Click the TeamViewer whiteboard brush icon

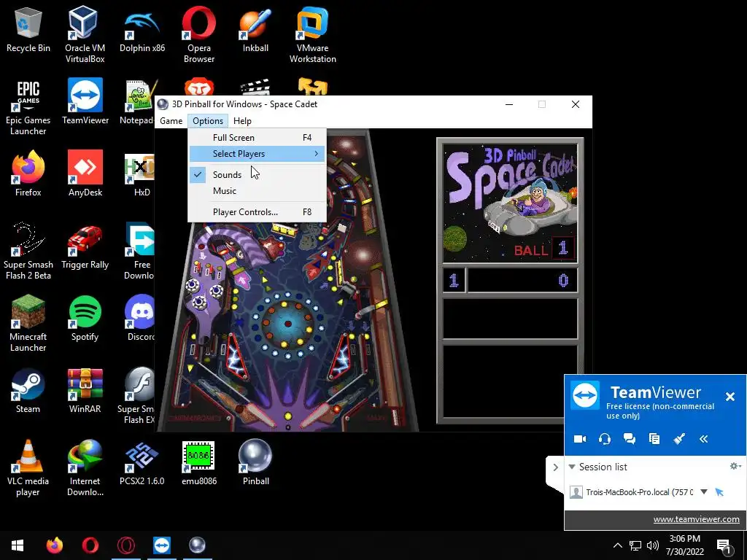click(679, 439)
